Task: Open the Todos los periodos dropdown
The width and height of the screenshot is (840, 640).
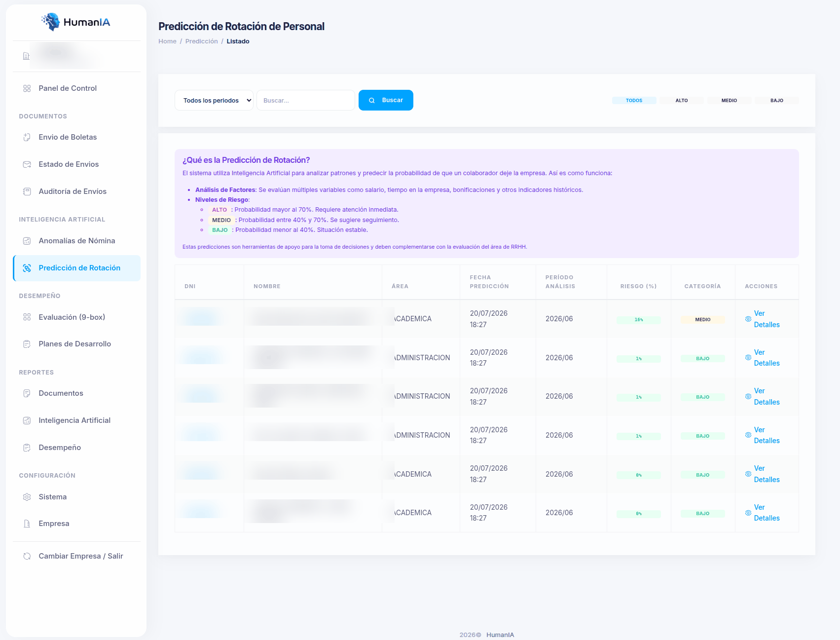Action: pyautogui.click(x=214, y=100)
